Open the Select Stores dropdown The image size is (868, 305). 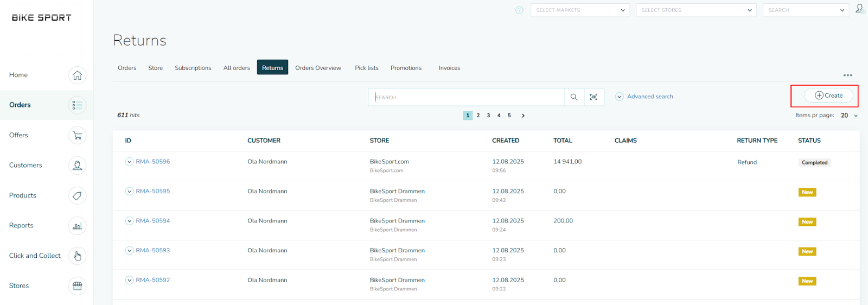pyautogui.click(x=695, y=10)
